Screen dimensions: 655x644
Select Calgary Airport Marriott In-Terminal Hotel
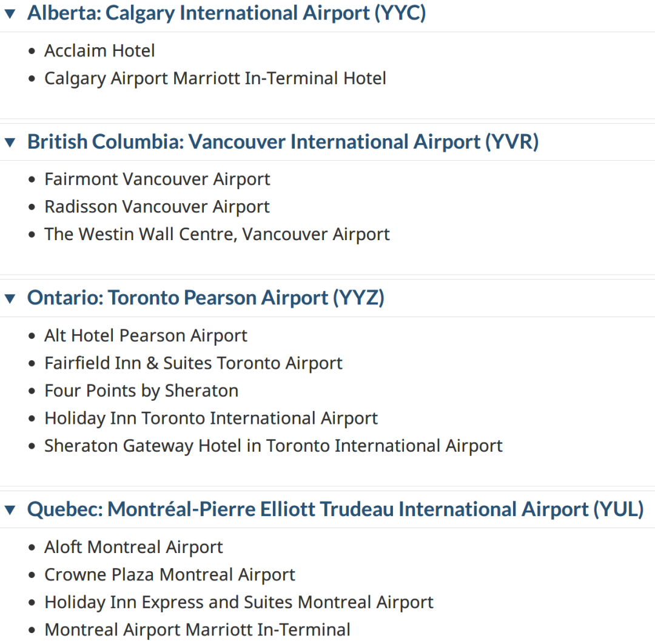[215, 78]
